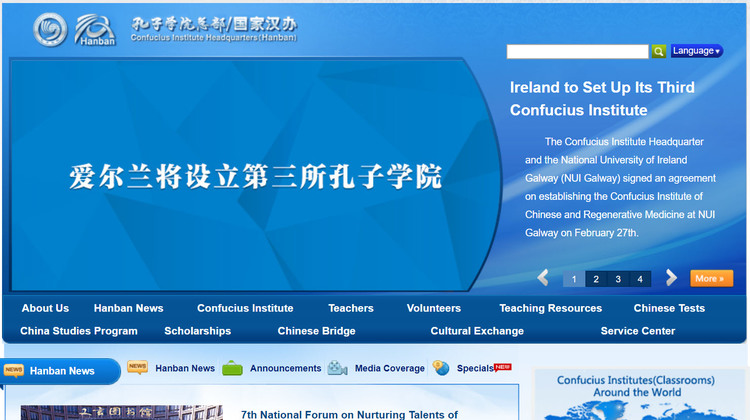The image size is (750, 420).
Task: Click the article summary about NUI Galway
Action: (620, 188)
